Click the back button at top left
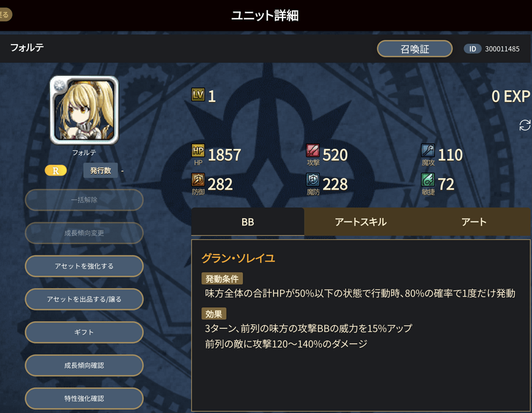Screen dimensions: 532x413 (5, 15)
